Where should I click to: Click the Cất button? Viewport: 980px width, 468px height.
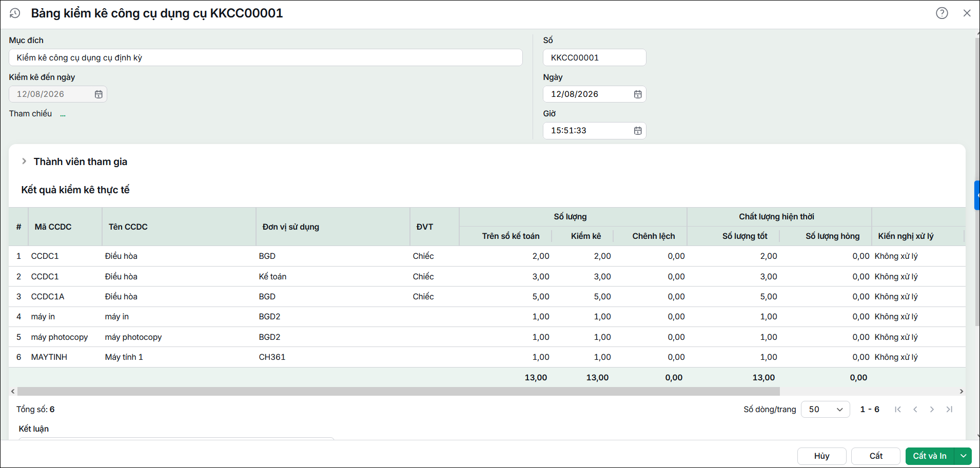[876, 456]
